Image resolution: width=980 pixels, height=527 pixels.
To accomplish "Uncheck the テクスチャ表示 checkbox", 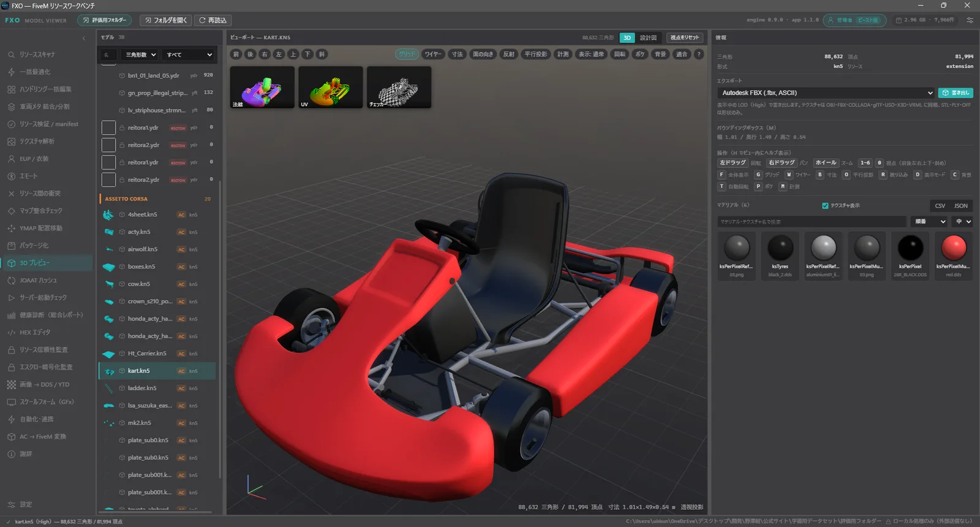I will [x=825, y=206].
